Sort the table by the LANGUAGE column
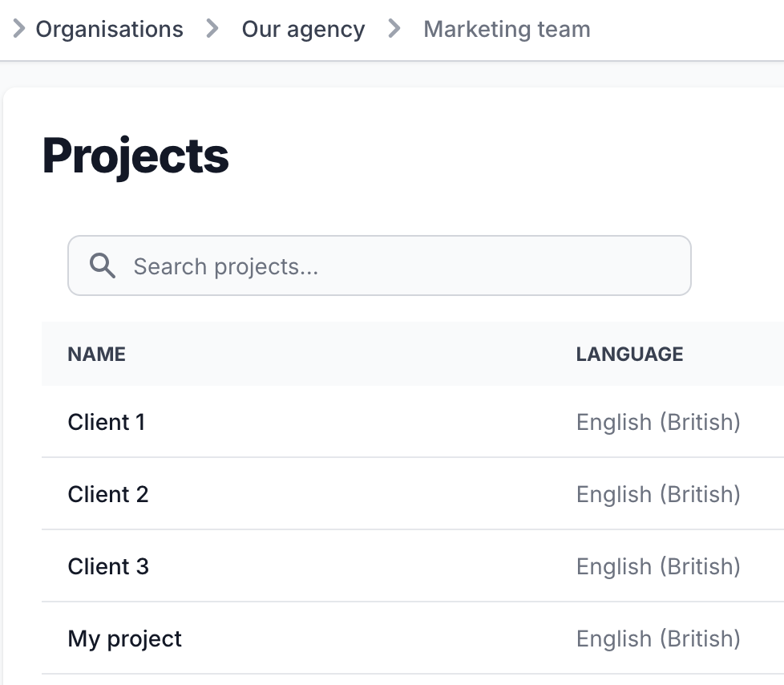784x685 pixels. point(629,354)
